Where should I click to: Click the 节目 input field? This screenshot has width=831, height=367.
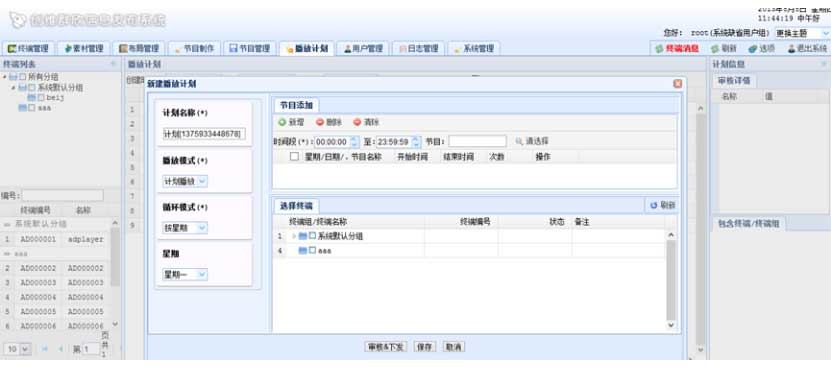click(478, 142)
